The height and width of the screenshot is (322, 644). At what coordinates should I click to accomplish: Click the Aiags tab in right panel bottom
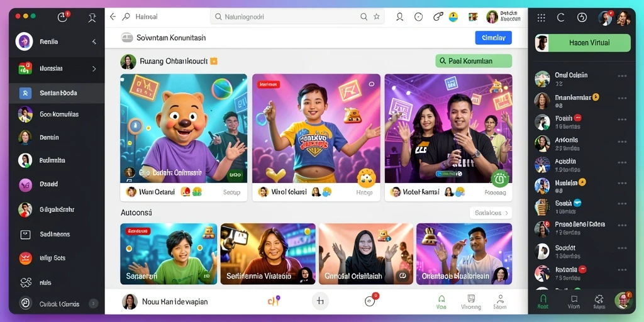point(599,302)
